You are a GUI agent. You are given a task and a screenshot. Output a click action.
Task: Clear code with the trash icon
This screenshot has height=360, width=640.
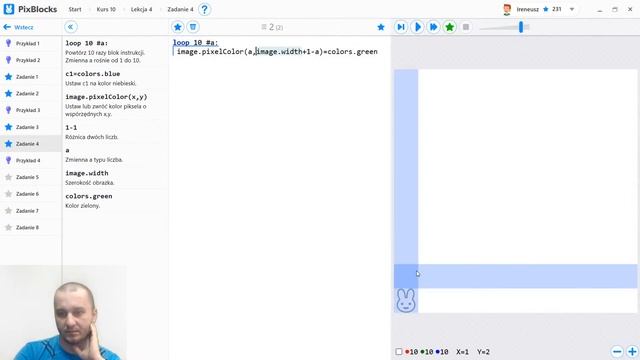point(193,27)
